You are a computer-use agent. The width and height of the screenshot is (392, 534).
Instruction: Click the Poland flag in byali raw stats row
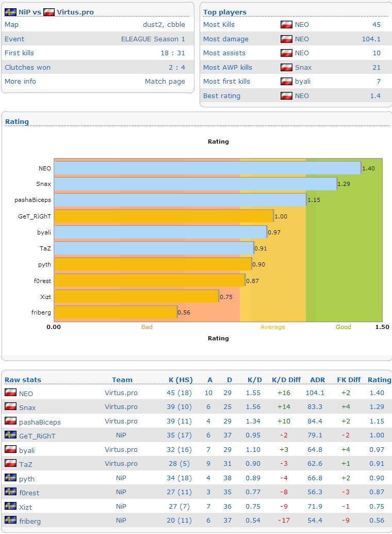10,449
